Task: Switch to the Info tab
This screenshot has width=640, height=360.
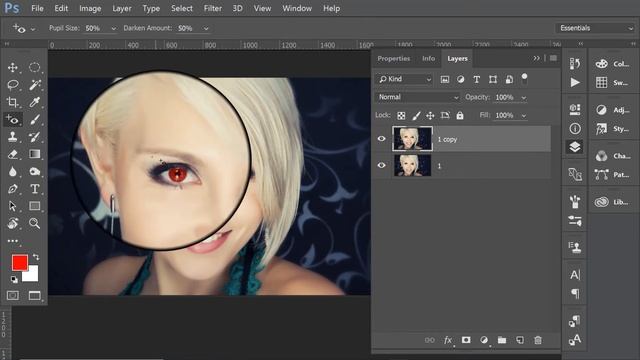Action: 428,58
